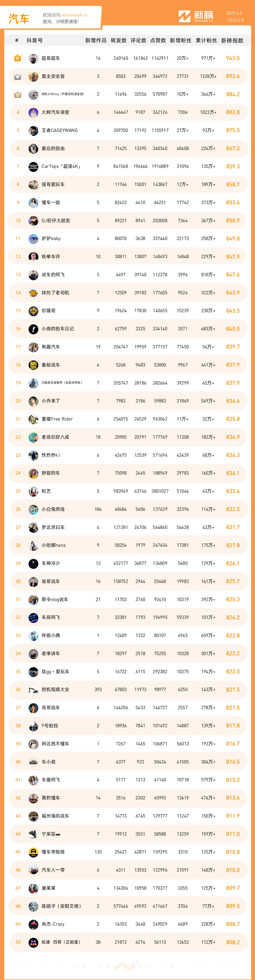The width and height of the screenshot is (255, 980).
Task: Click the 累计粉丝 column header
Action: (206, 40)
